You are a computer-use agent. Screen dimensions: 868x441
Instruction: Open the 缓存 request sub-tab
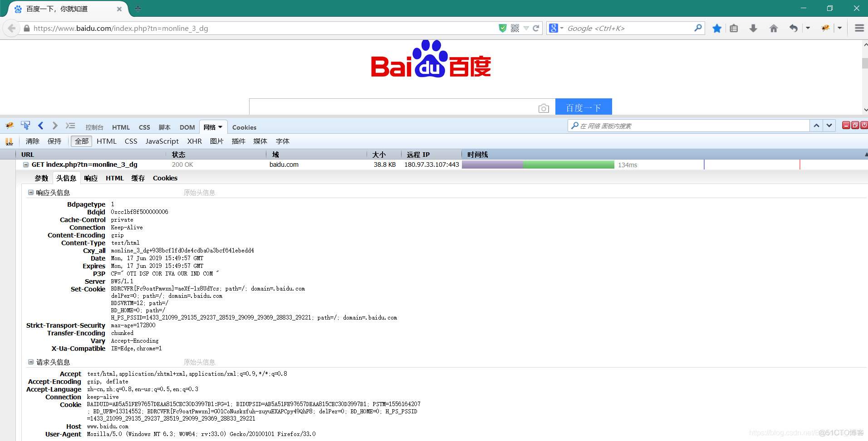(x=138, y=178)
